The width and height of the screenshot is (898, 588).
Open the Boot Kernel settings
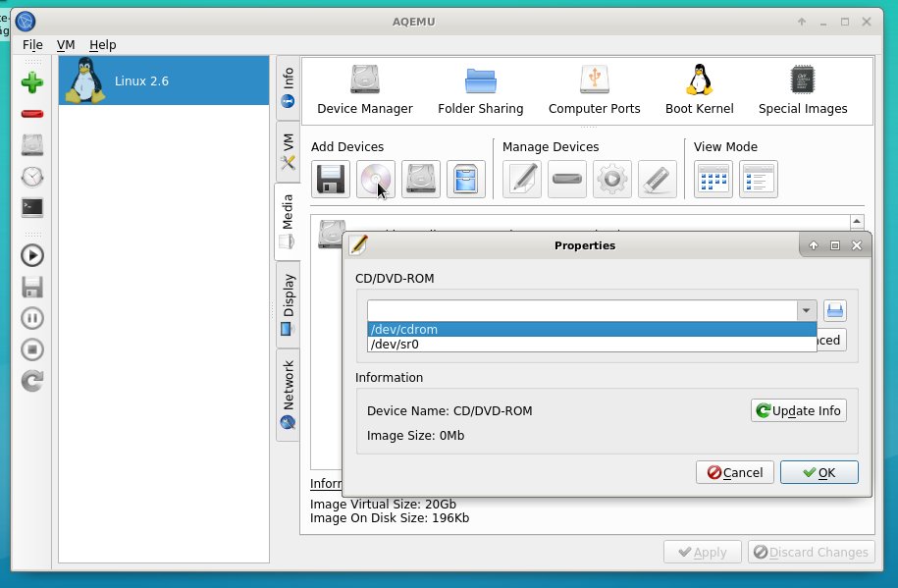point(699,90)
